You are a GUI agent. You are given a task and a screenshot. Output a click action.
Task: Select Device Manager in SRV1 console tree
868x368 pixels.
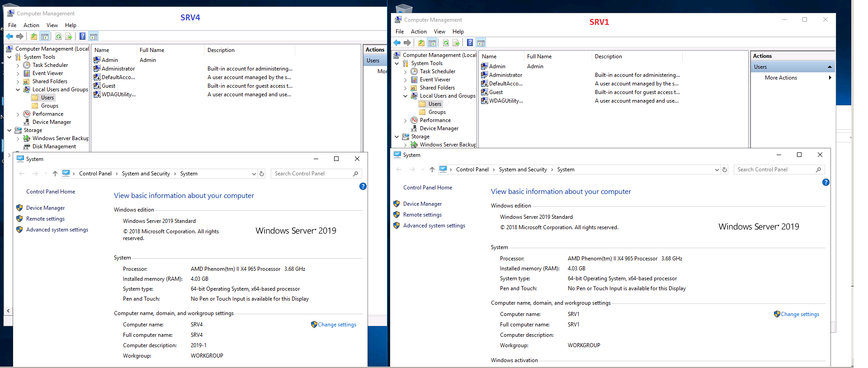point(439,128)
